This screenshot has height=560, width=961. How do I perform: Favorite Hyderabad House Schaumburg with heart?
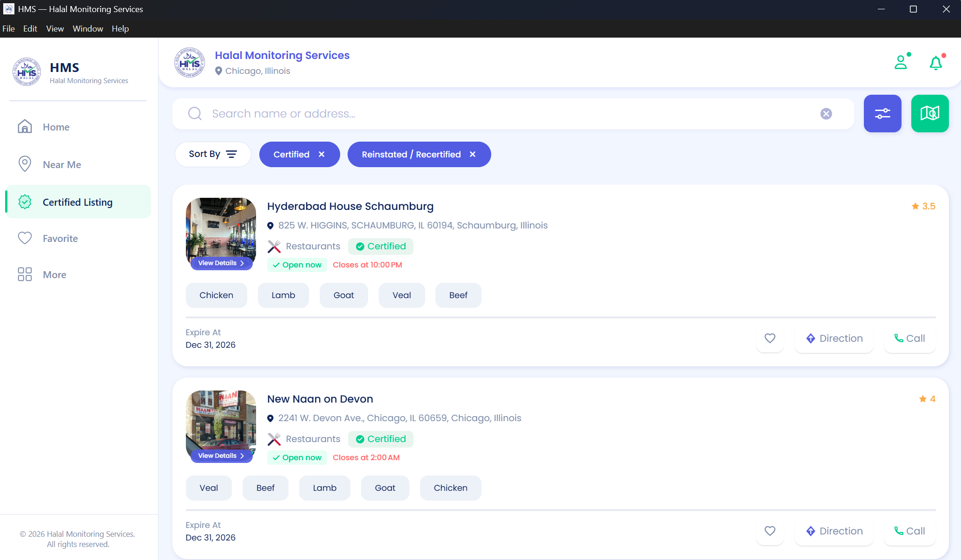point(770,339)
